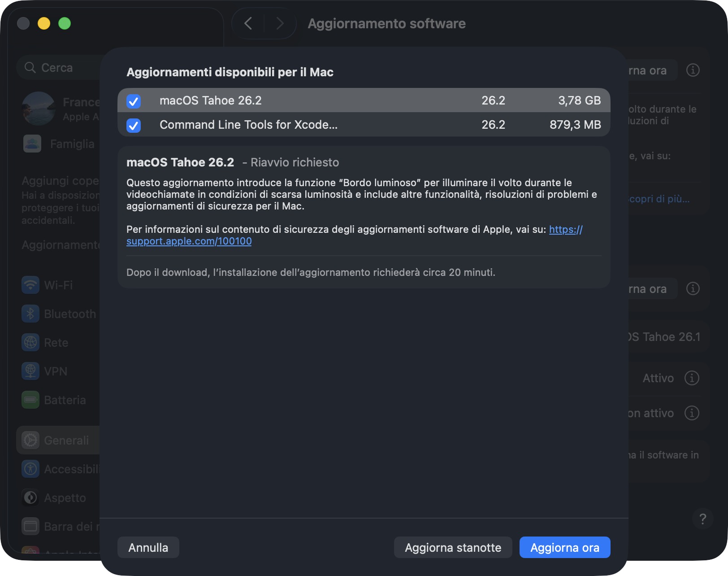Go back with the left chevron
728x576 pixels.
248,23
